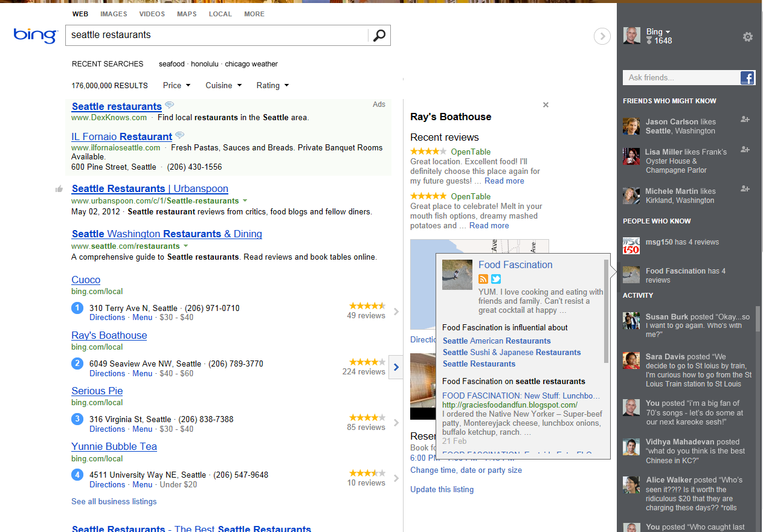Open the IL Fornaio Restaurant ad link
Screen dimensions: 763x532
click(121, 136)
